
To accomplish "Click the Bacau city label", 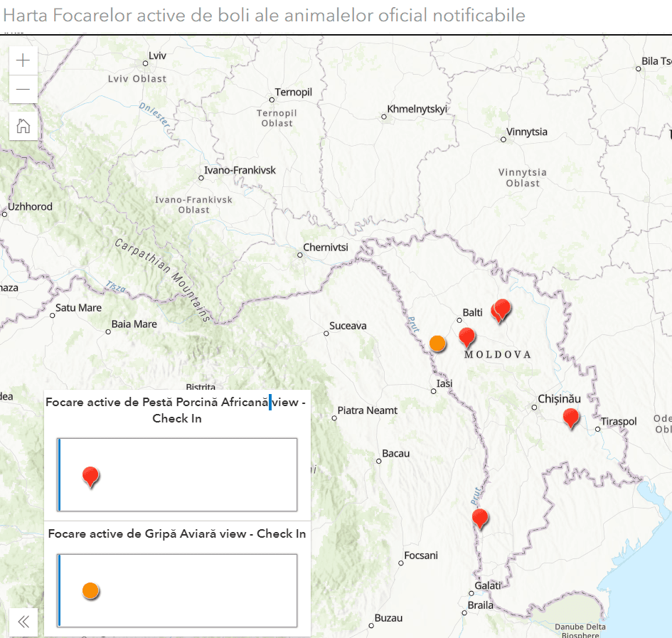I will (395, 454).
